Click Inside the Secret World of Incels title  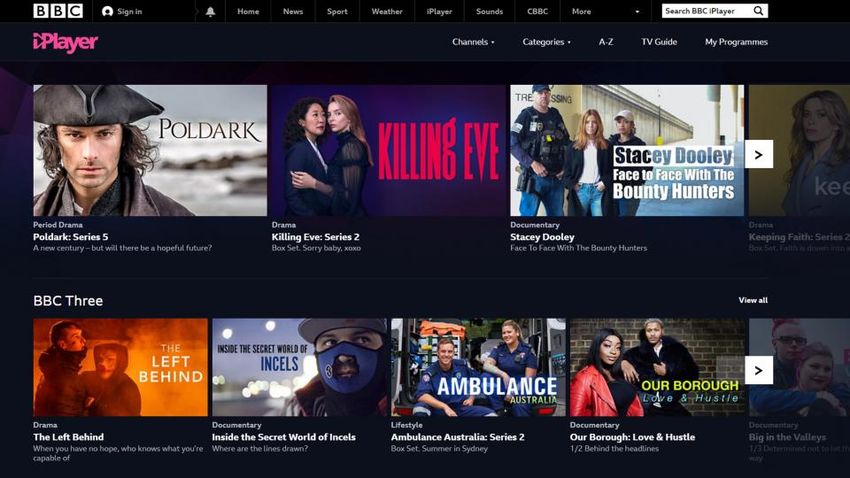[x=284, y=437]
